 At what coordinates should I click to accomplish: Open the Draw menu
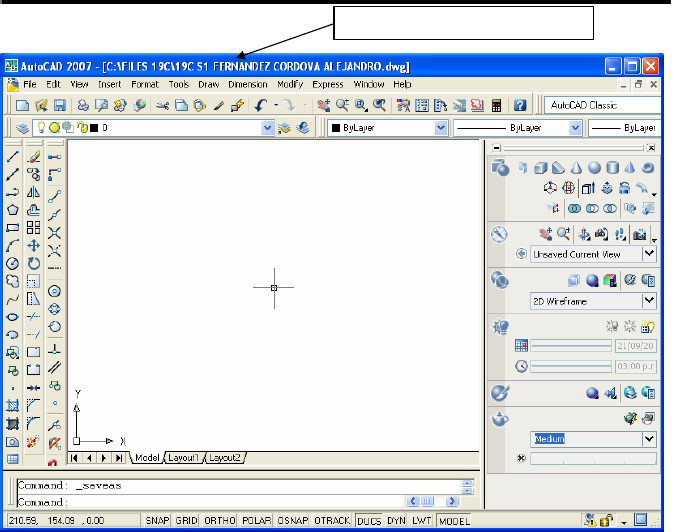209,85
